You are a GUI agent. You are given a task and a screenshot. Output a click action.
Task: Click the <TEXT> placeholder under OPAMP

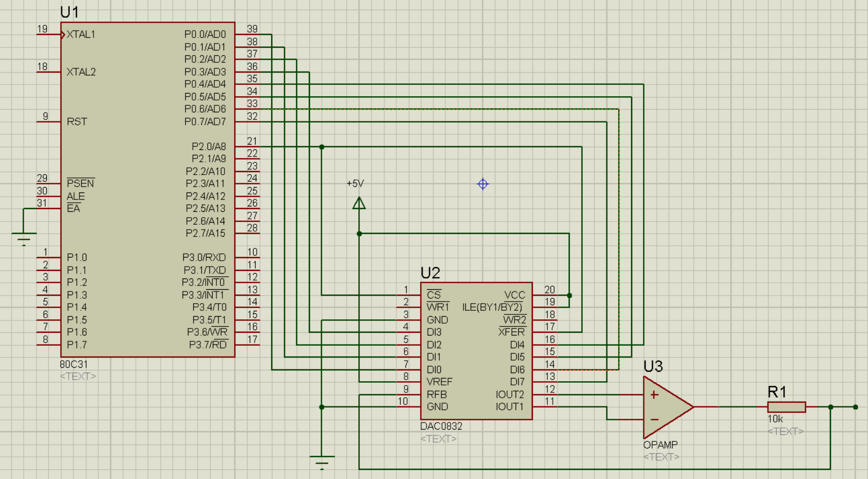[661, 457]
